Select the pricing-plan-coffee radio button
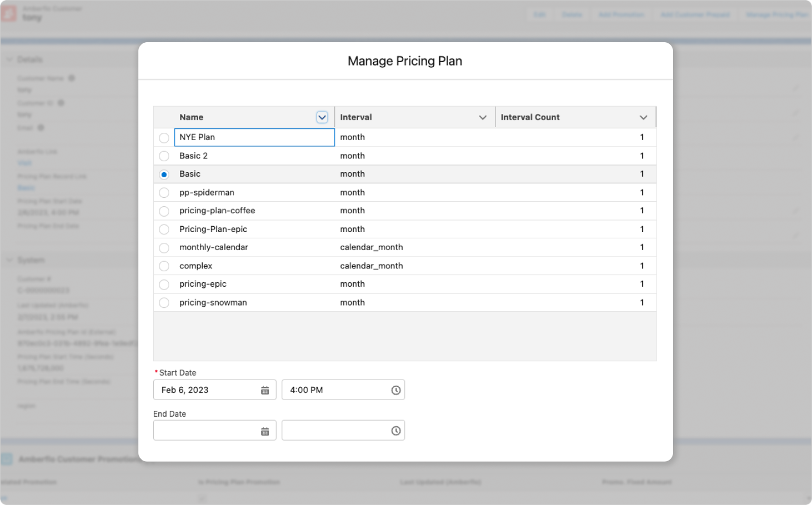The width and height of the screenshot is (812, 505). (x=164, y=211)
